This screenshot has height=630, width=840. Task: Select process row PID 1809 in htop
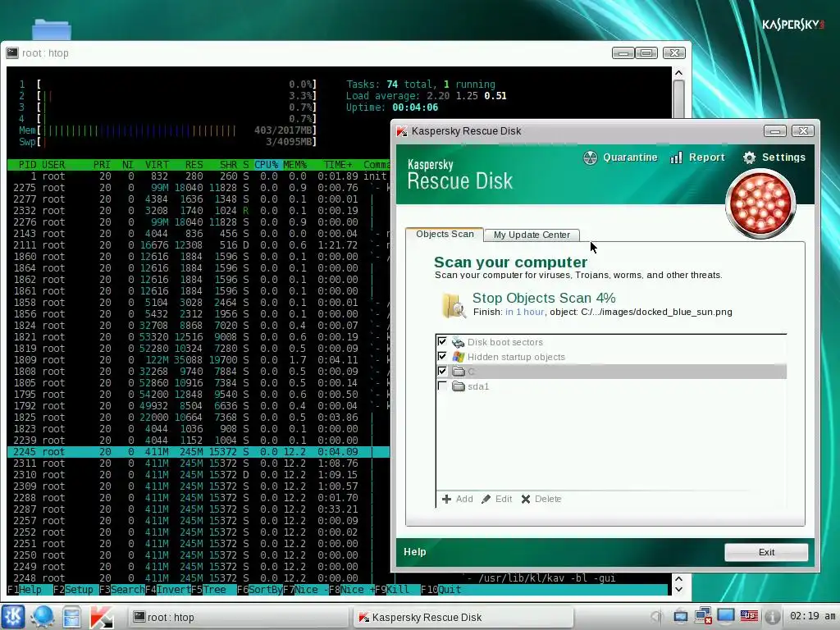pos(199,360)
